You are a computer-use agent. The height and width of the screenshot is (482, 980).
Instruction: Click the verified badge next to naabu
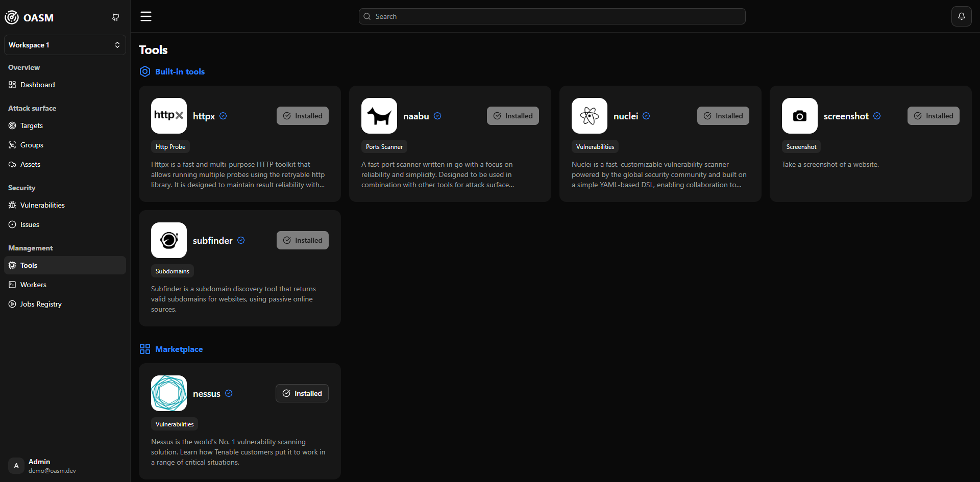point(437,116)
